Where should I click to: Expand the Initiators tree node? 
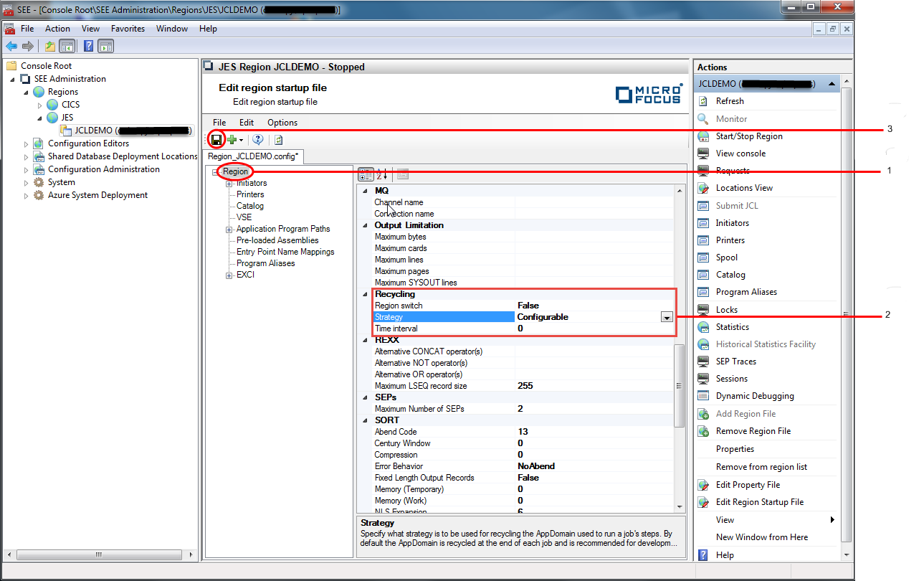coord(229,184)
